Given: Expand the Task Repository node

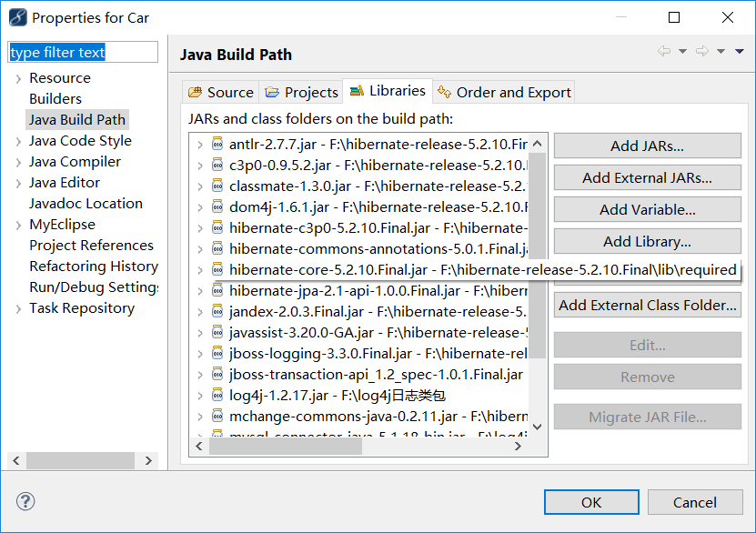Looking at the screenshot, I should pos(18,309).
